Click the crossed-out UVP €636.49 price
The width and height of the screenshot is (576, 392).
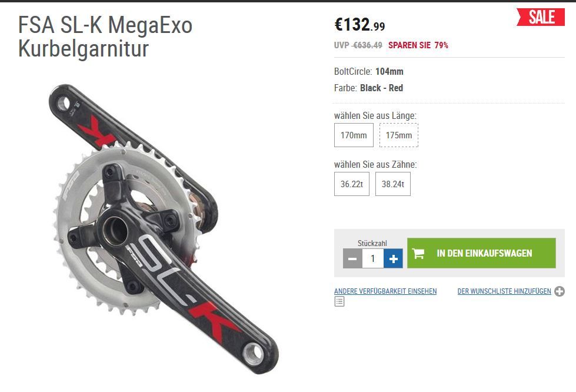(x=358, y=45)
